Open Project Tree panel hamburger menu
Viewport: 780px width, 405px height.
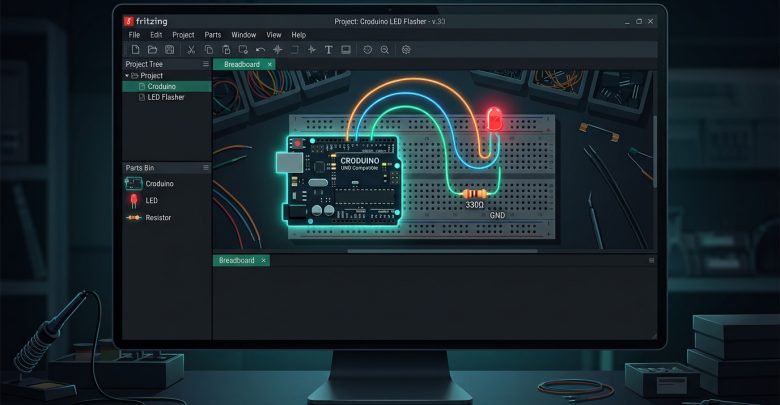(x=206, y=64)
